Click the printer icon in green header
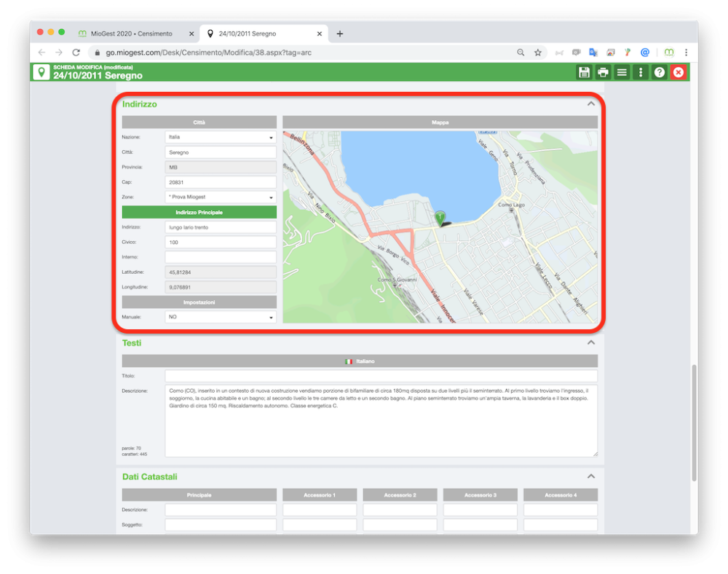The image size is (728, 574). tap(603, 72)
